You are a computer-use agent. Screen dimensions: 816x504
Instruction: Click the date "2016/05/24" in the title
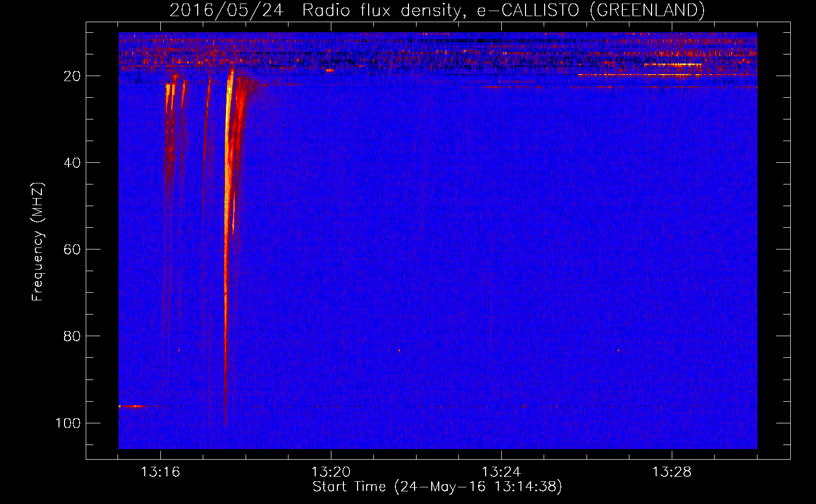point(226,10)
